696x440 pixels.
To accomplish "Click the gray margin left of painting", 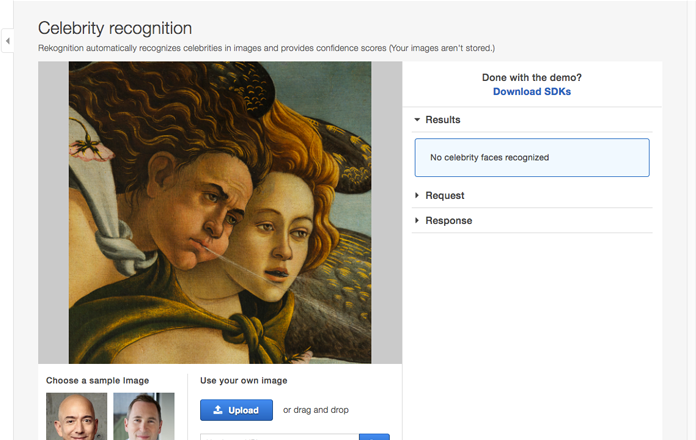I will [x=53, y=212].
